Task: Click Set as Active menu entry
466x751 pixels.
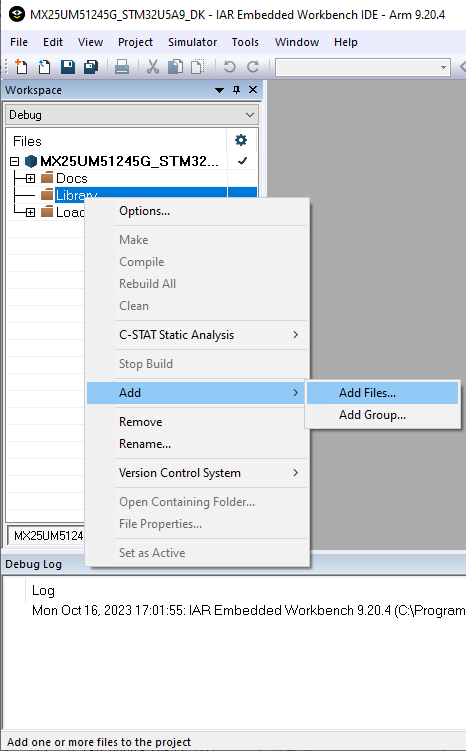Action: point(197,552)
